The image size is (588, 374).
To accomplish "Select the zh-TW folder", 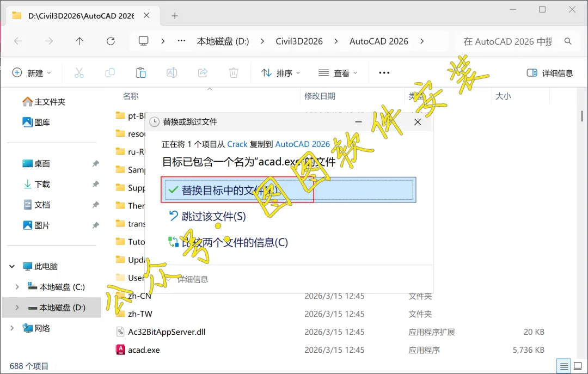I will [x=330, y=314].
